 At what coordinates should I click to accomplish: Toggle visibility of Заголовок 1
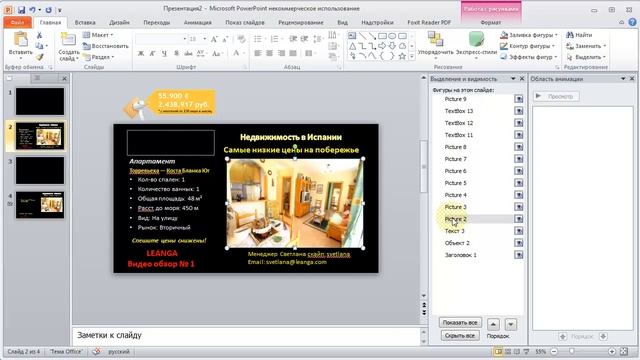pyautogui.click(x=518, y=255)
